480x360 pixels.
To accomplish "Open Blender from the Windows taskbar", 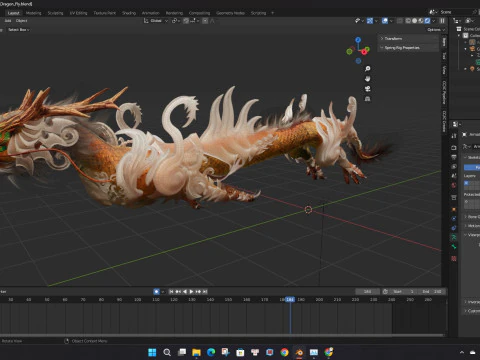I will pos(299,352).
